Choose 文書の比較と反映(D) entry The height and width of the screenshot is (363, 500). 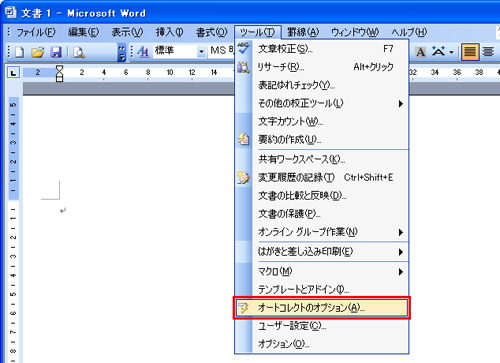pos(322,195)
